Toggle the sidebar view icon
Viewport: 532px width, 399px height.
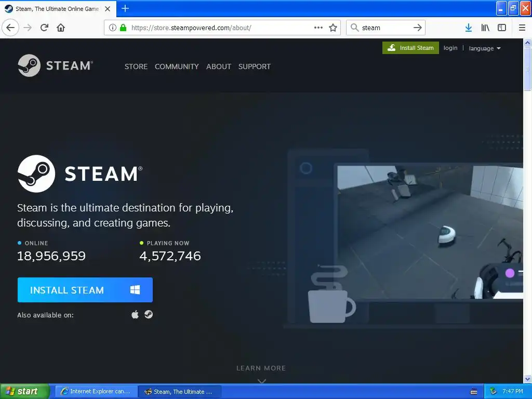502,28
